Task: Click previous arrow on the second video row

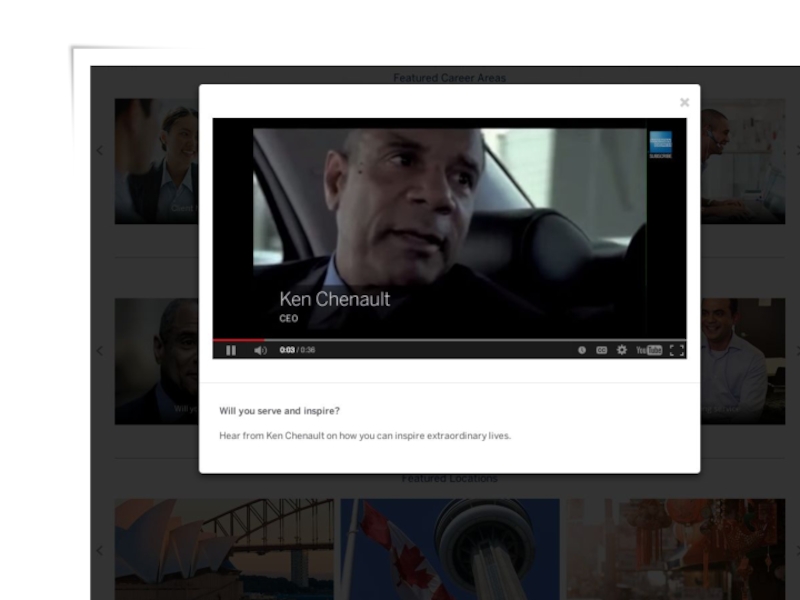Action: (99, 351)
